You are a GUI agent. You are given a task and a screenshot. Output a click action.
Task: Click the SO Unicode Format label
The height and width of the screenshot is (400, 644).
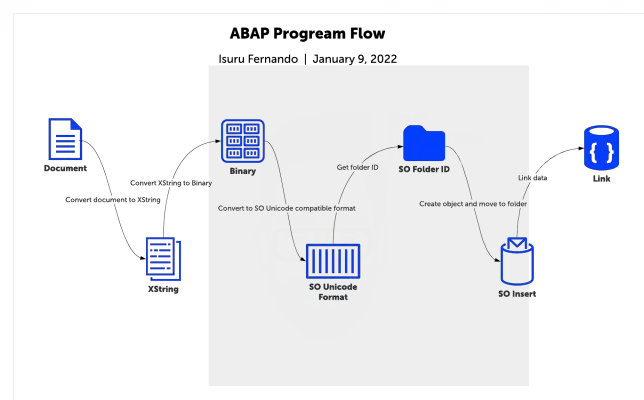click(333, 292)
